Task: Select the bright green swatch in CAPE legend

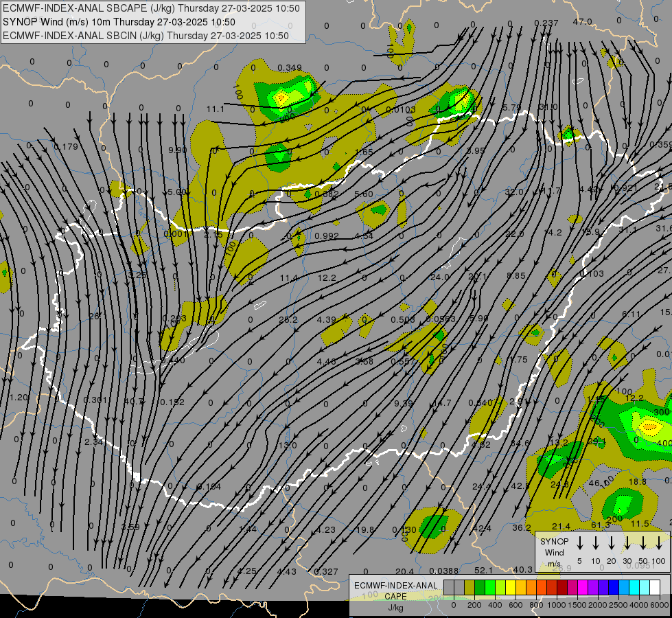Action: pyautogui.click(x=490, y=588)
